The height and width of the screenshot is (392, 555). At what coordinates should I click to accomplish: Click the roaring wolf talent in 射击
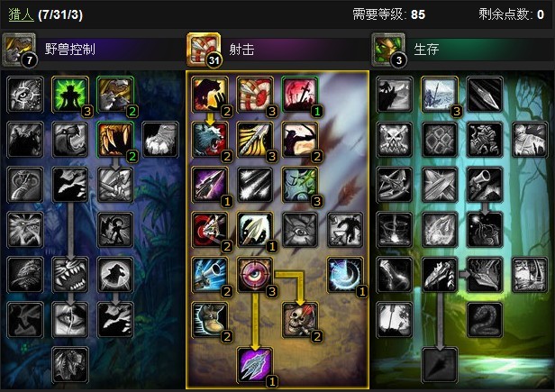(x=210, y=140)
